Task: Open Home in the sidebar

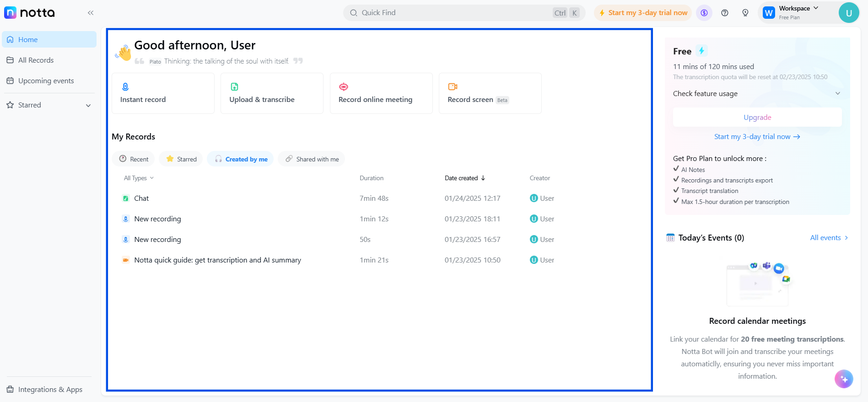Action: 49,39
